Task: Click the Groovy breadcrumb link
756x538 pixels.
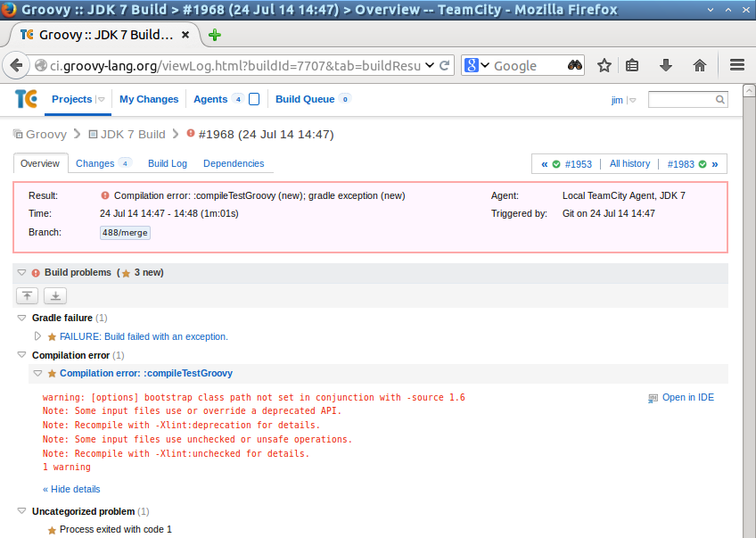Action: (46, 134)
